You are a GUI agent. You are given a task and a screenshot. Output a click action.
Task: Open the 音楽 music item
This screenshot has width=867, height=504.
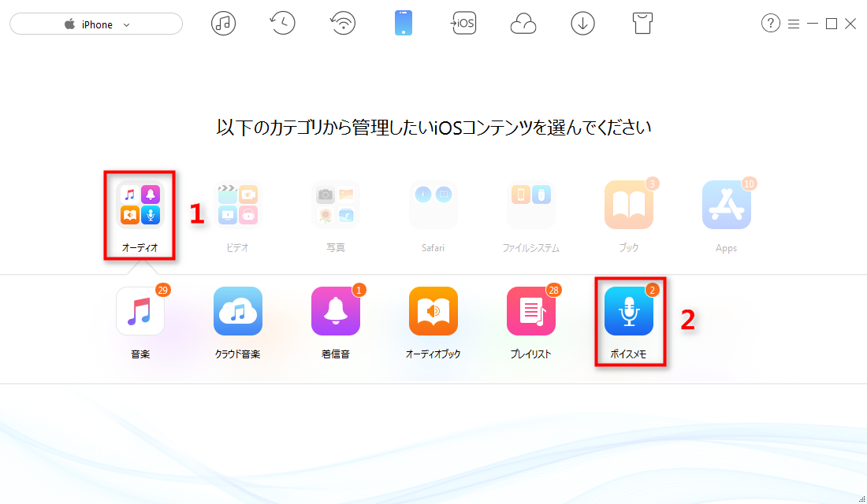click(140, 322)
